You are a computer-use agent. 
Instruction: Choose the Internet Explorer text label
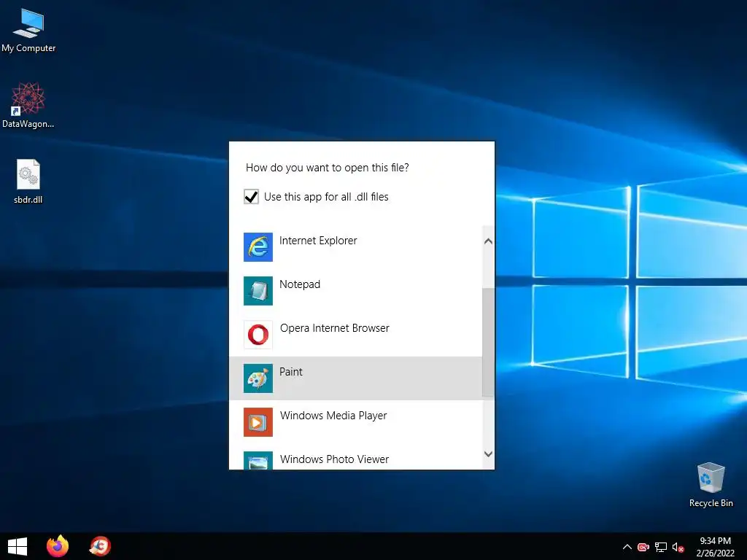(318, 241)
